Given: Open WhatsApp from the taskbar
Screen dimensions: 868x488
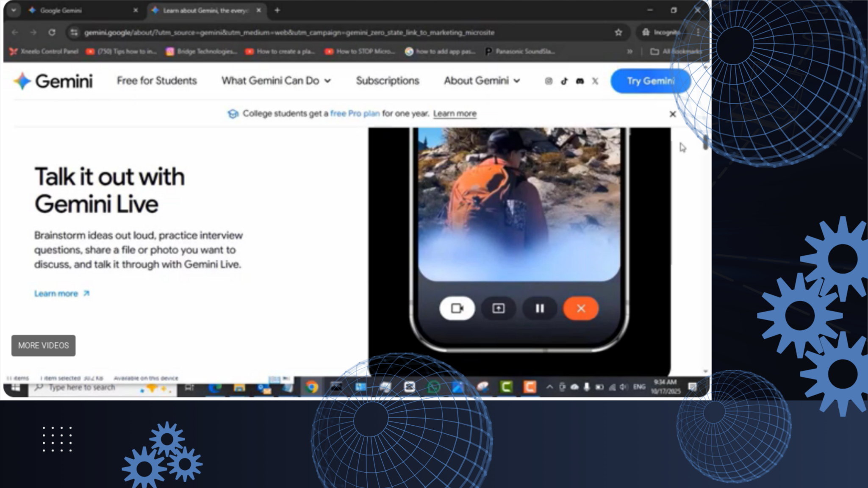Looking at the screenshot, I should point(433,386).
